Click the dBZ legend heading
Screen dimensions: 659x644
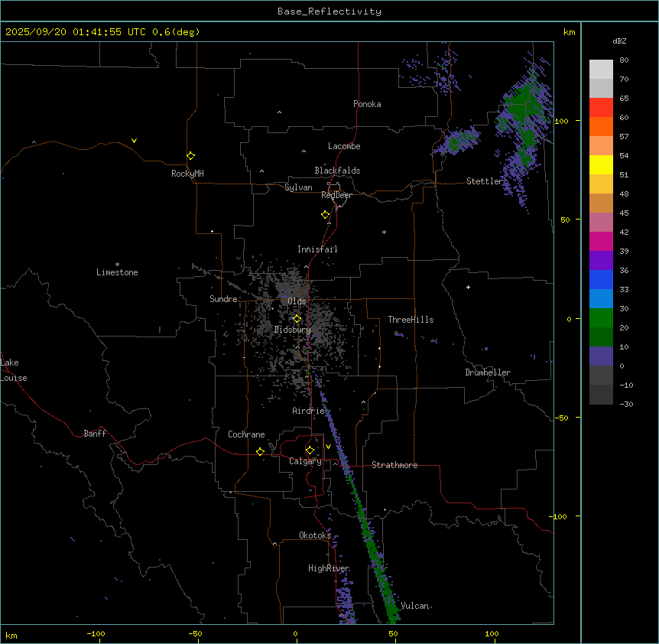[620, 40]
